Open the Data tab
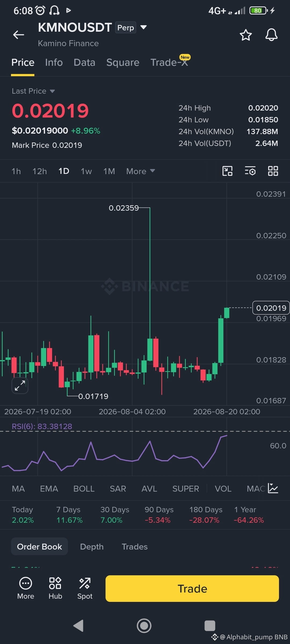This screenshot has width=290, height=644. click(84, 63)
